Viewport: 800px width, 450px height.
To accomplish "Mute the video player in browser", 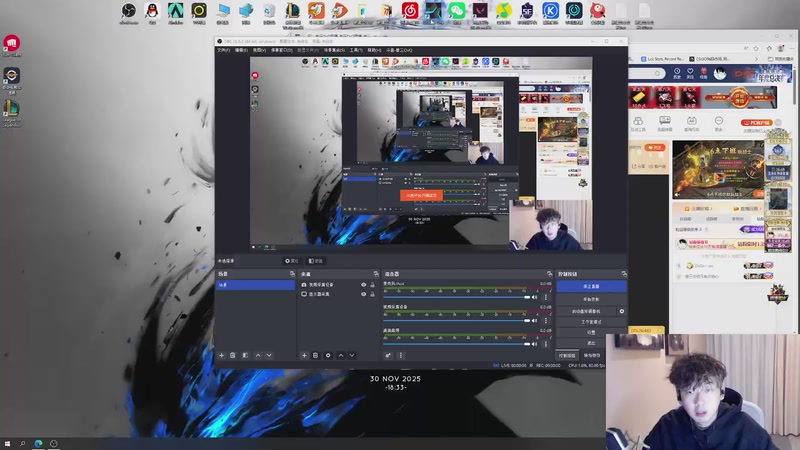I will [678, 194].
